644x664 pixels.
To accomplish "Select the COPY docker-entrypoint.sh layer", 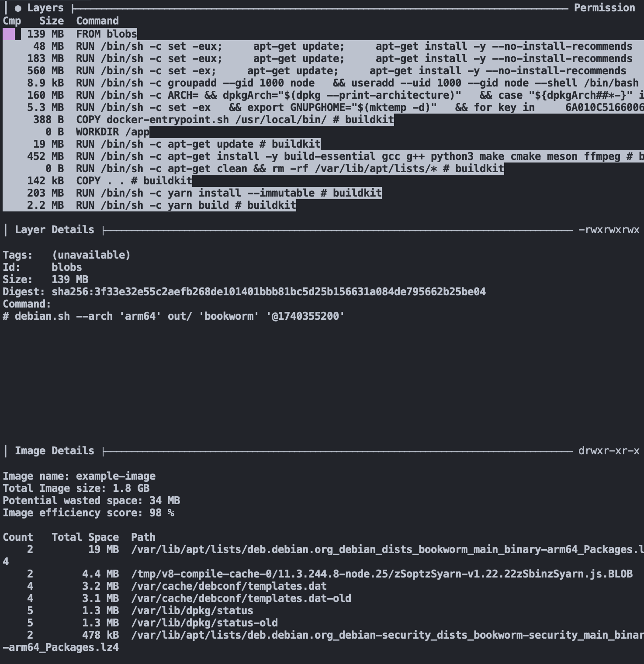I will pyautogui.click(x=235, y=120).
